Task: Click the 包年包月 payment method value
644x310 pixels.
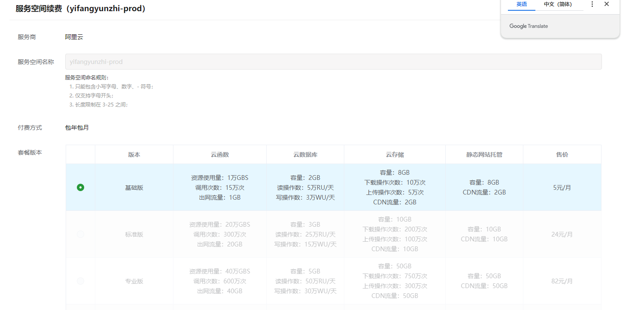Action: click(77, 128)
